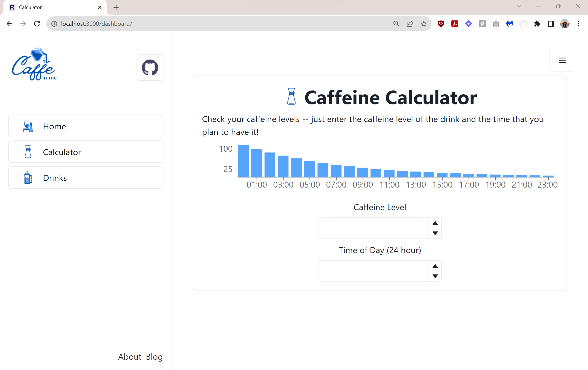The image size is (588, 370).
Task: Click the Caffe in-me logo
Action: click(34, 64)
